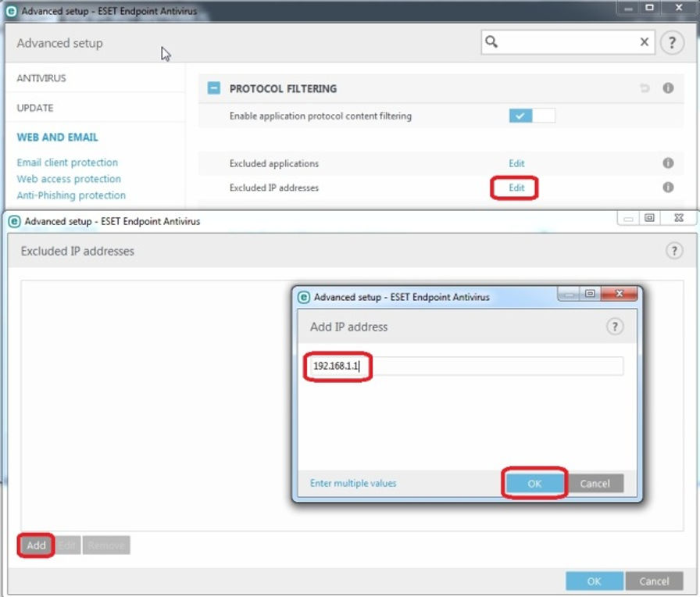Click OK in the Excluded IP addresses dialog

[x=595, y=581]
